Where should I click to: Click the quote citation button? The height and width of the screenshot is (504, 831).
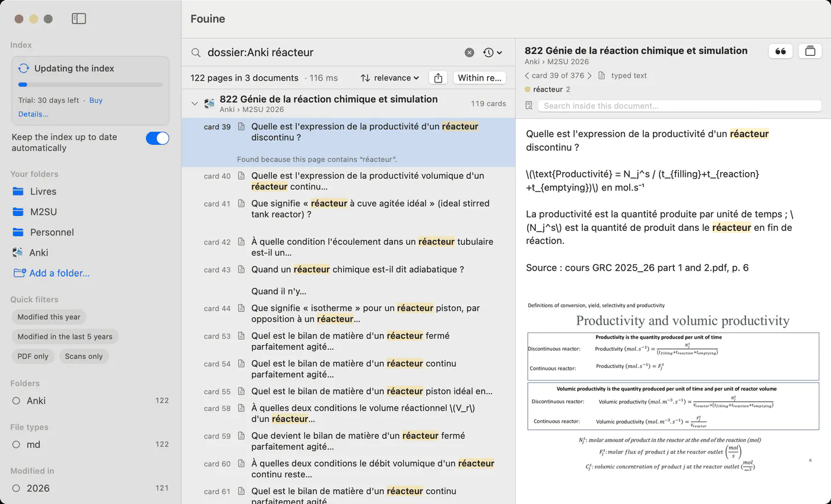pos(781,51)
